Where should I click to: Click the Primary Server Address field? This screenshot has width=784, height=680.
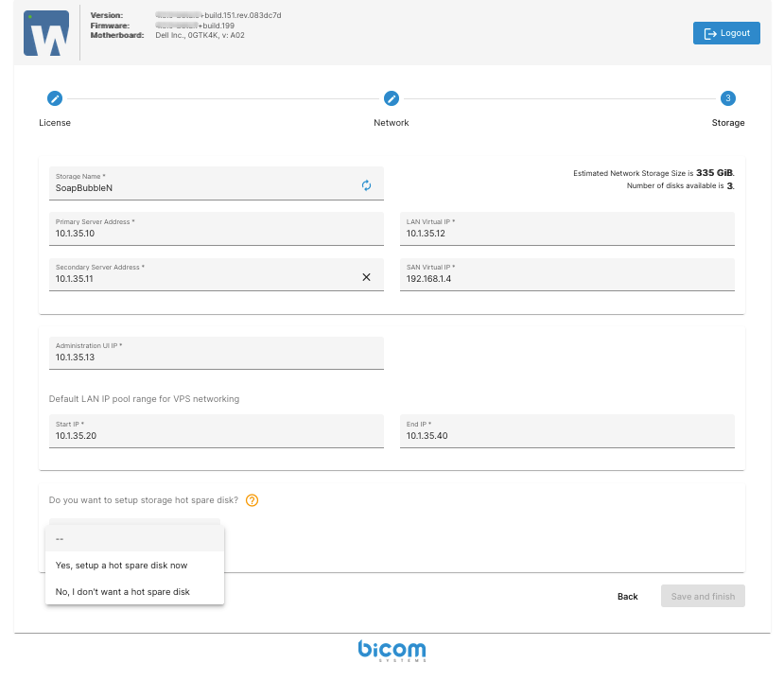click(x=216, y=233)
